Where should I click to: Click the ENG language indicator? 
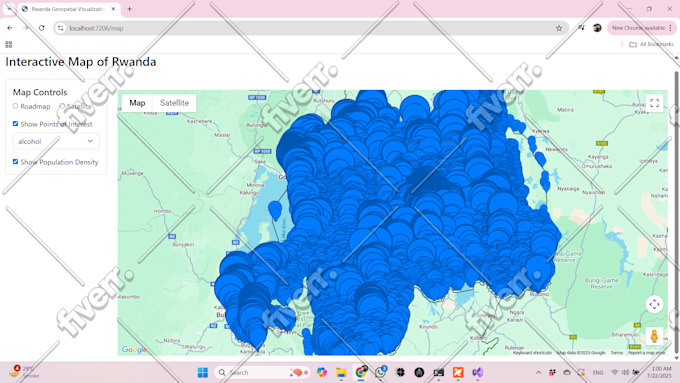[598, 373]
